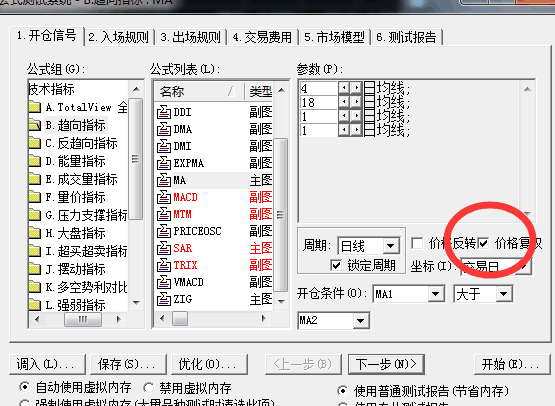Open the MA1 开仓条件 dropdown
Viewport: 555px width, 406px height.
tap(436, 294)
